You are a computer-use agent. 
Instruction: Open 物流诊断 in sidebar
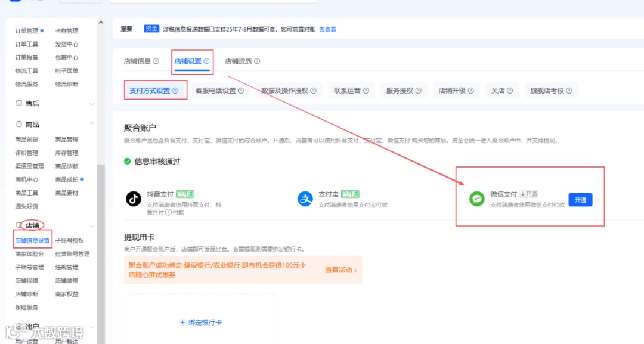[67, 84]
